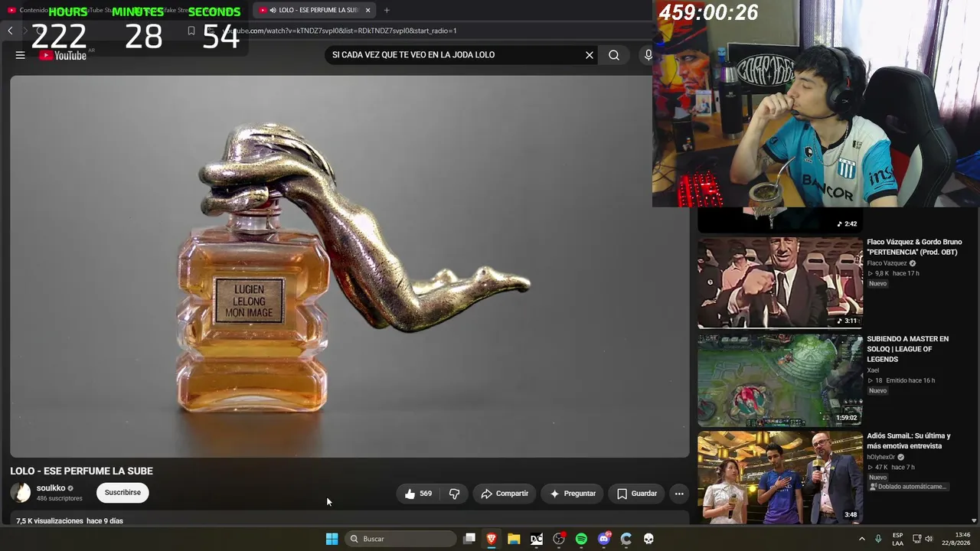Subscribe to soulkko with Suscribirse
The width and height of the screenshot is (980, 551).
pos(122,493)
